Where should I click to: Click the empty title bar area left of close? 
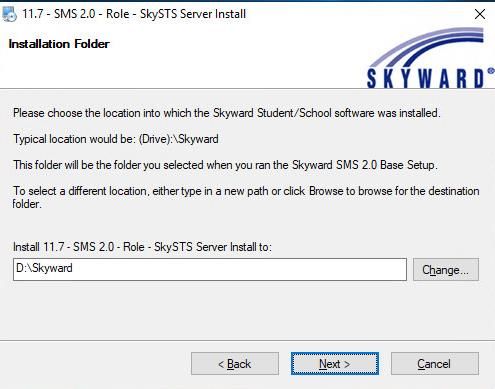tap(358, 14)
